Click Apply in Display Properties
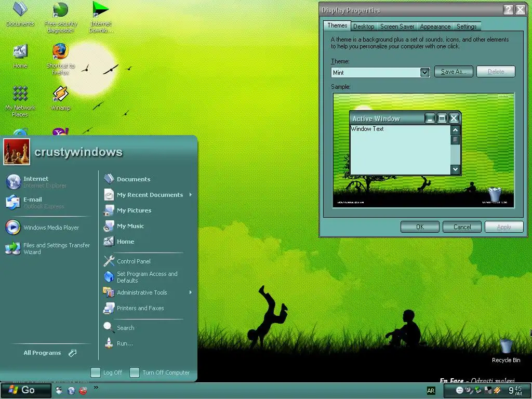 (504, 227)
